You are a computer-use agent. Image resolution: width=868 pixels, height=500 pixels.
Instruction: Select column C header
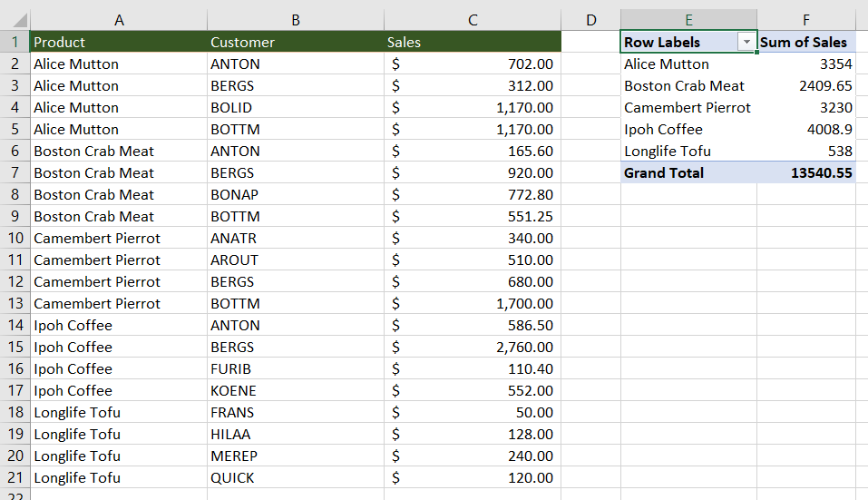pos(472,20)
